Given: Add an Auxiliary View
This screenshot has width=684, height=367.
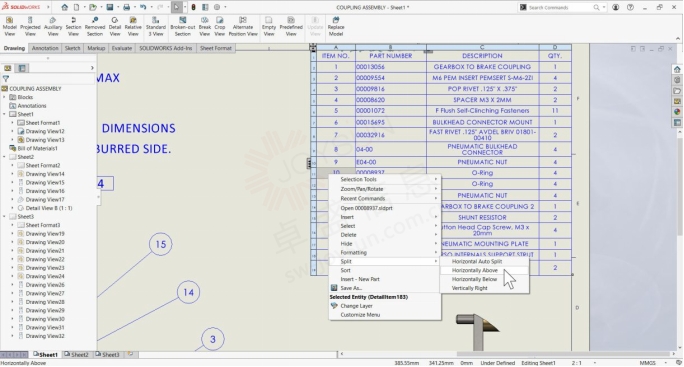Looking at the screenshot, I should [x=53, y=26].
